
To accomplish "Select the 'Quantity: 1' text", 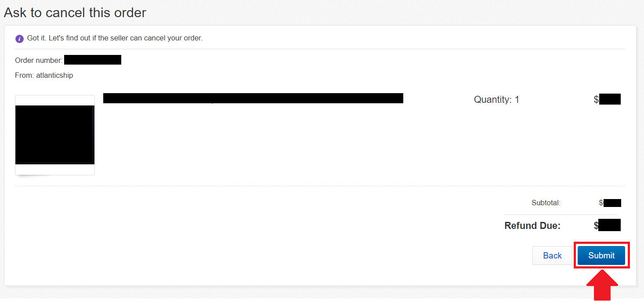I will pos(496,100).
